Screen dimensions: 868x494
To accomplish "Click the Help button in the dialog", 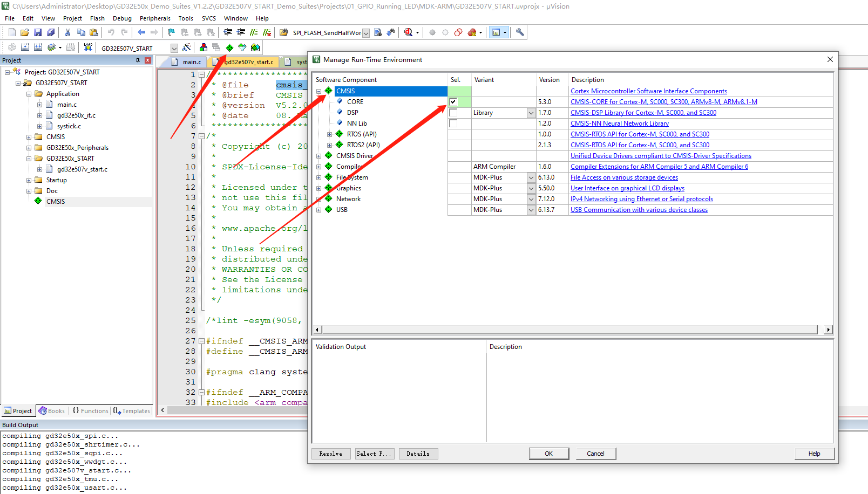I will point(815,454).
